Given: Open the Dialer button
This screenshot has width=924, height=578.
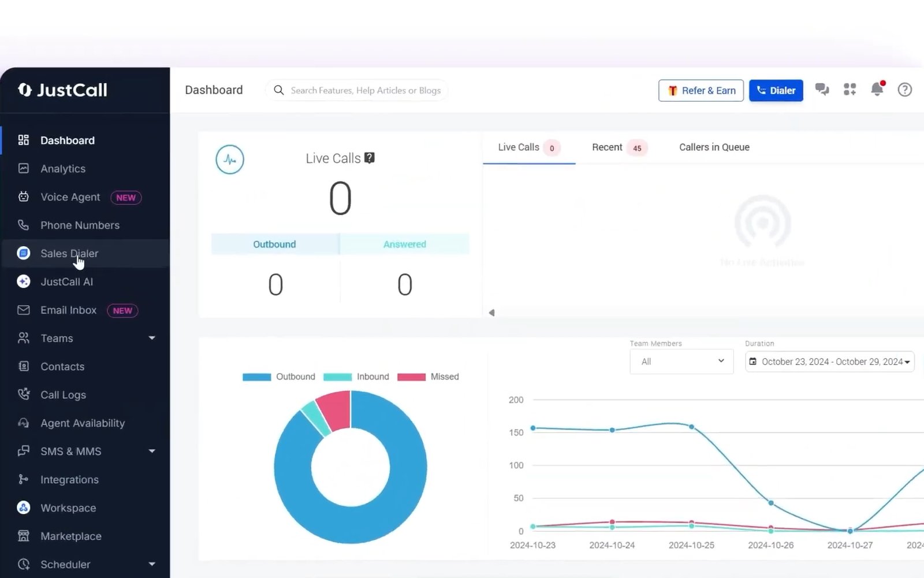Looking at the screenshot, I should point(776,91).
